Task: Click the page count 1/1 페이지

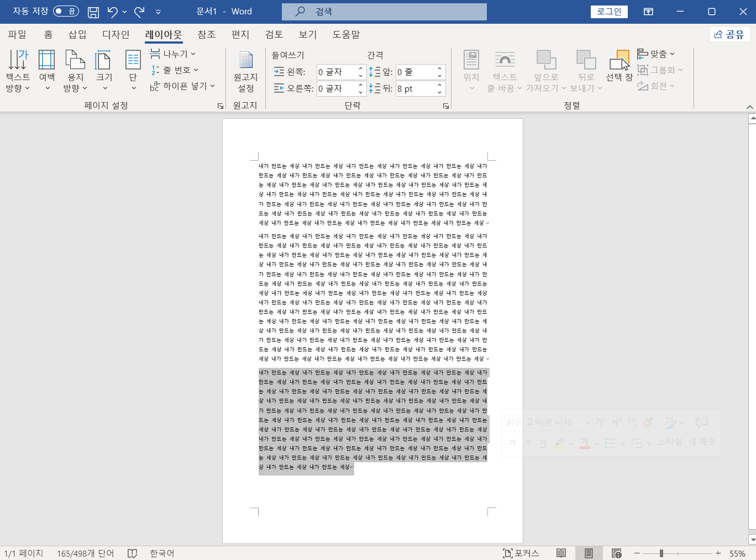Action: [24, 553]
